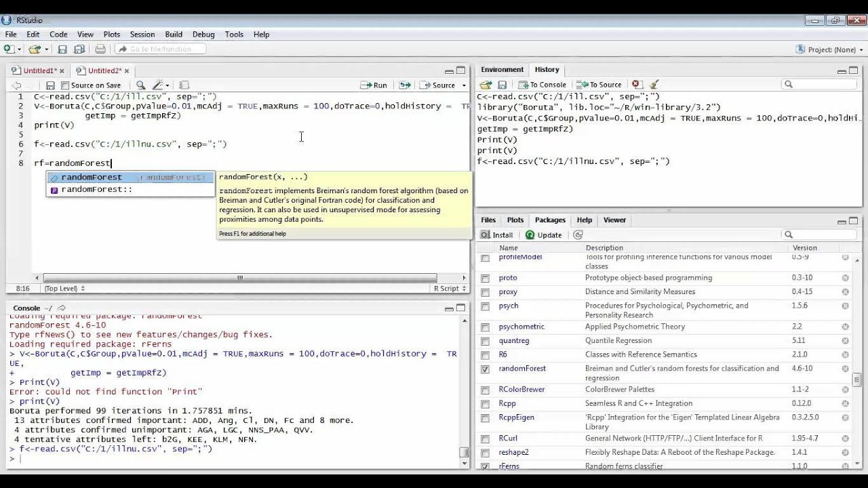Switch to the Environment tab
The height and width of the screenshot is (488, 868).
pyautogui.click(x=502, y=70)
